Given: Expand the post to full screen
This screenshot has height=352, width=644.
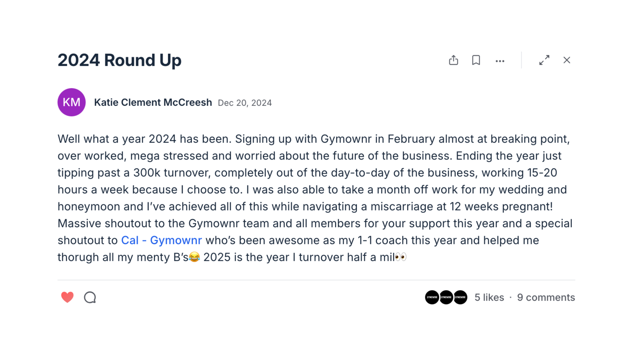Looking at the screenshot, I should [x=544, y=60].
